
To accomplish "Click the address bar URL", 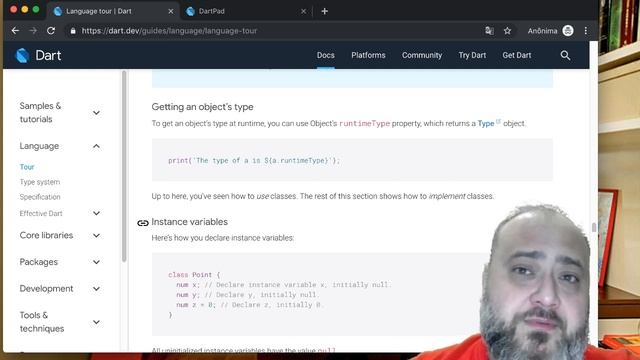I will pos(169,31).
